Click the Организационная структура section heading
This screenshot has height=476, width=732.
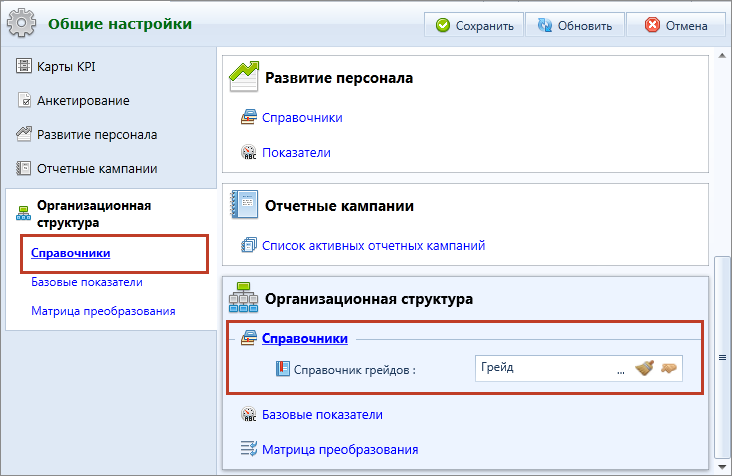coord(369,299)
